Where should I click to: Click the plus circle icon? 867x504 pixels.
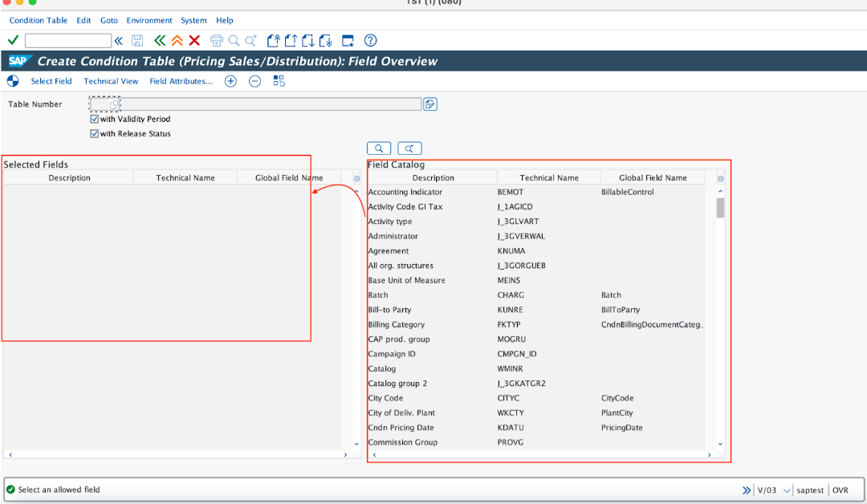point(230,81)
